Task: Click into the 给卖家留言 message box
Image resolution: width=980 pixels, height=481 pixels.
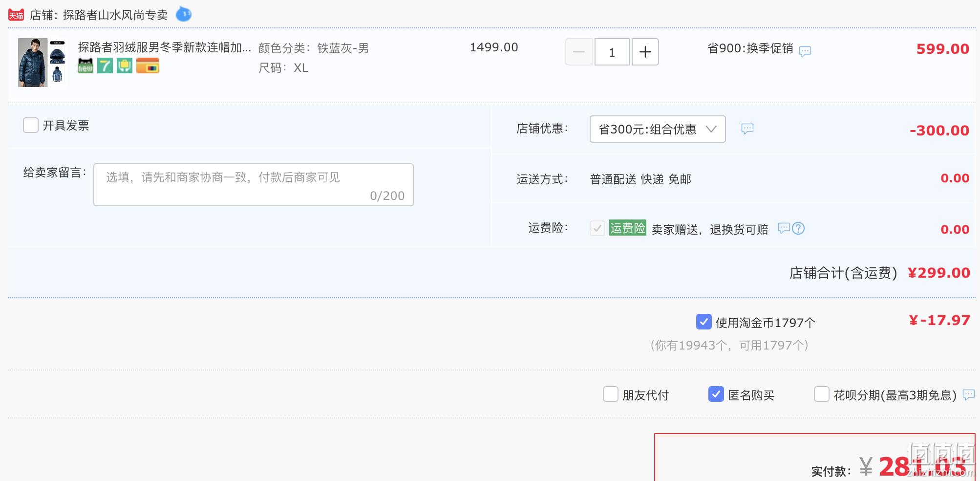Action: tap(254, 185)
